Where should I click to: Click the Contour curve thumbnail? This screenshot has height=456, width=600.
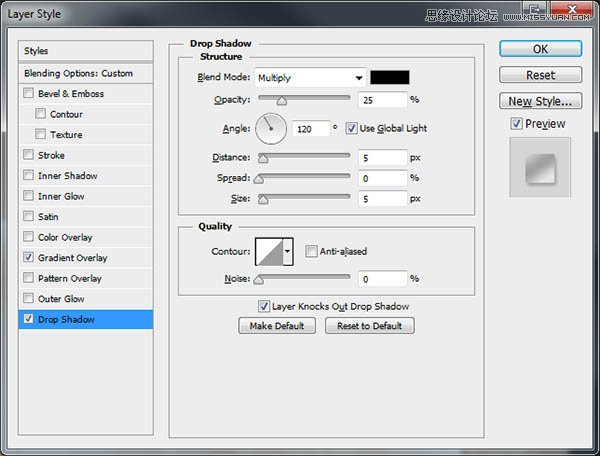(x=269, y=251)
